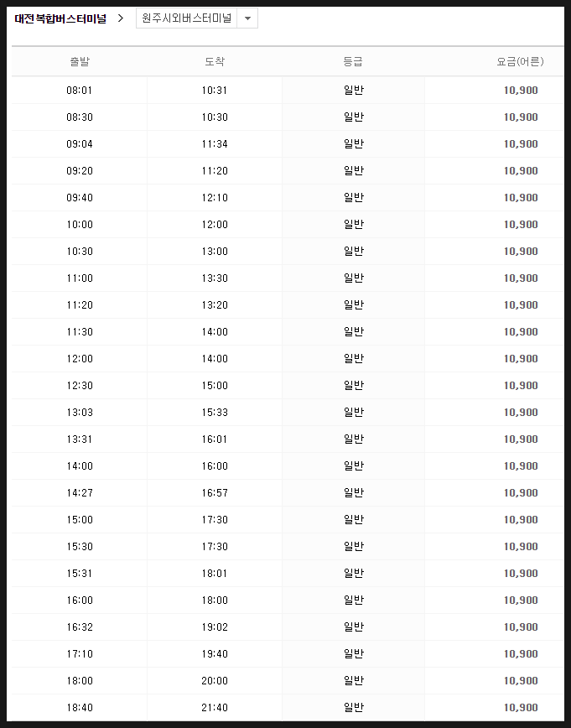Click the 등급 column header

(x=353, y=61)
